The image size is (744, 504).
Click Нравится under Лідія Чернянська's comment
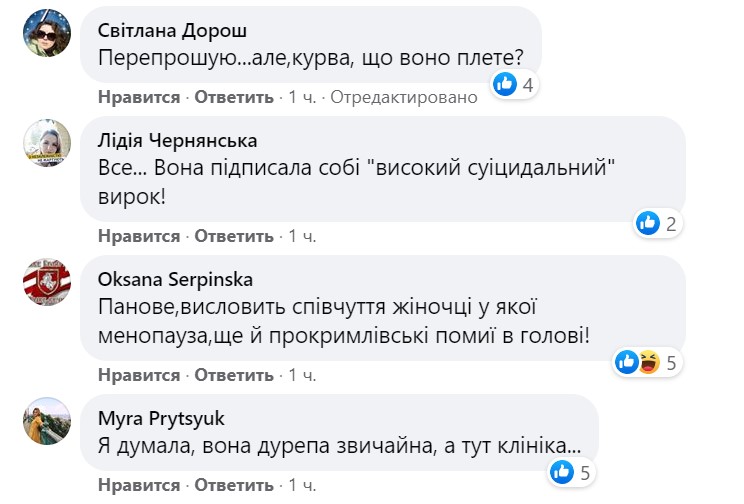click(x=139, y=237)
